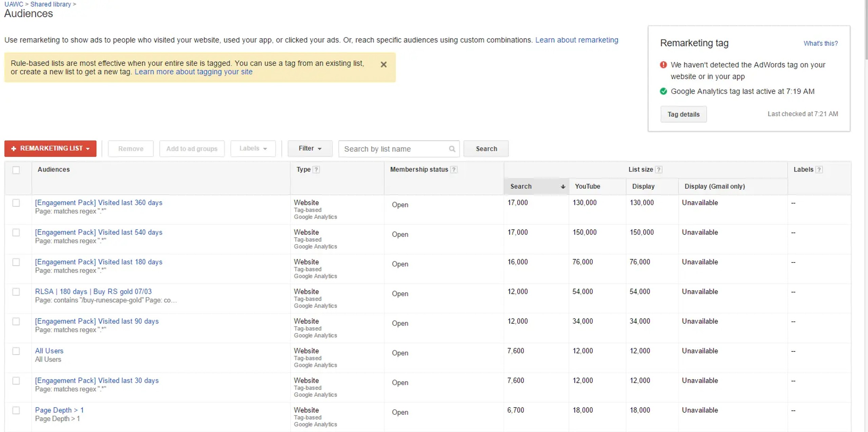868x432 pixels.
Task: Dismiss the yellow rule-based lists notice
Action: point(383,64)
